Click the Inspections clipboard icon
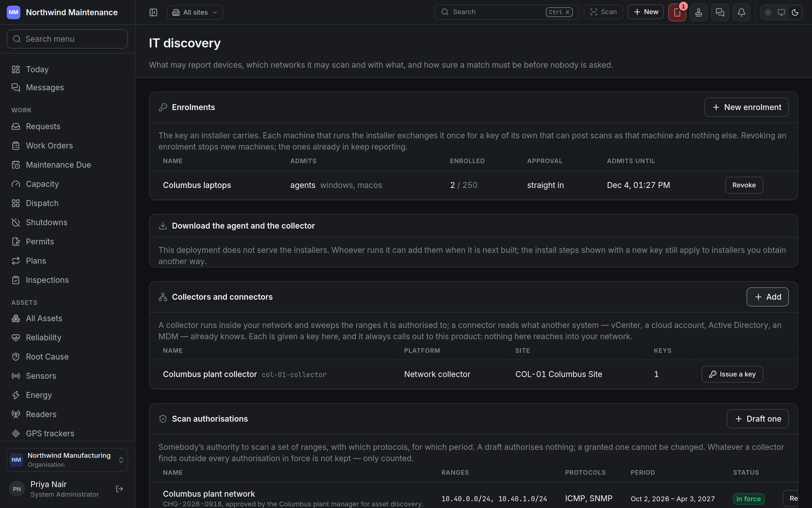The image size is (812, 508). (16, 279)
